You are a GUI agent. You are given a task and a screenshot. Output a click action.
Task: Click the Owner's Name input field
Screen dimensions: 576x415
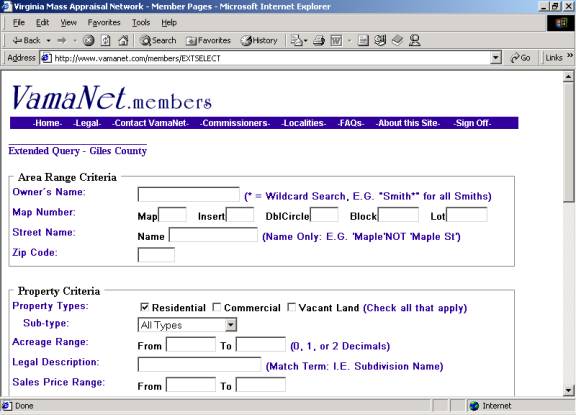[188, 194]
